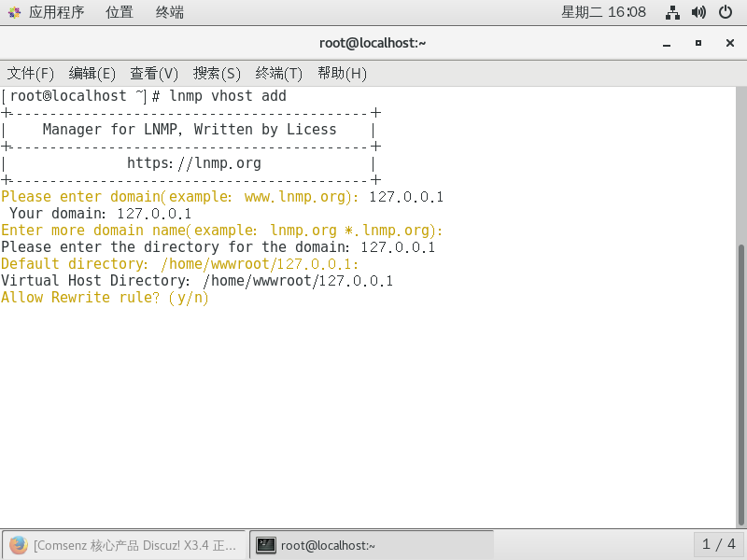Click the 'lnmp vhost add' command text
The height and width of the screenshot is (560, 747).
[x=228, y=96]
